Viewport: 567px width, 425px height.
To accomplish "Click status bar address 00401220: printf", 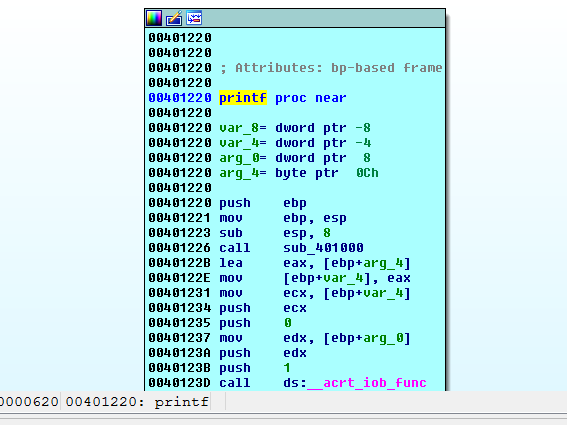I will coord(137,402).
